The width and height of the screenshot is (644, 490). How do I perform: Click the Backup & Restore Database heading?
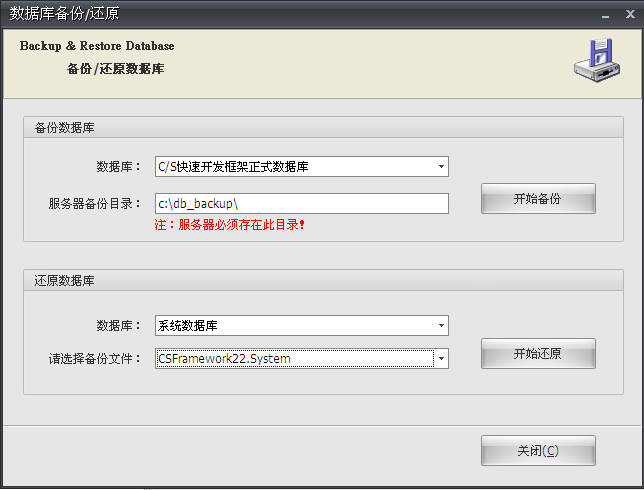click(x=97, y=46)
